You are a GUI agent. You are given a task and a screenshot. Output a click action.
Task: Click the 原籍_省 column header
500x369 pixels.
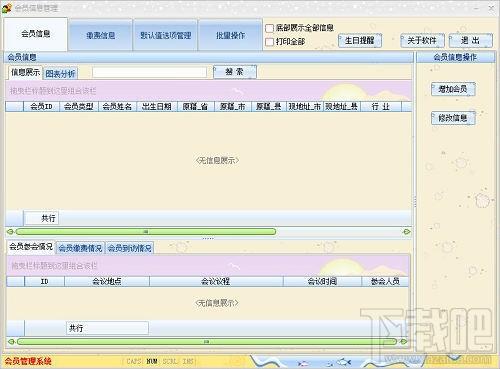pos(196,107)
